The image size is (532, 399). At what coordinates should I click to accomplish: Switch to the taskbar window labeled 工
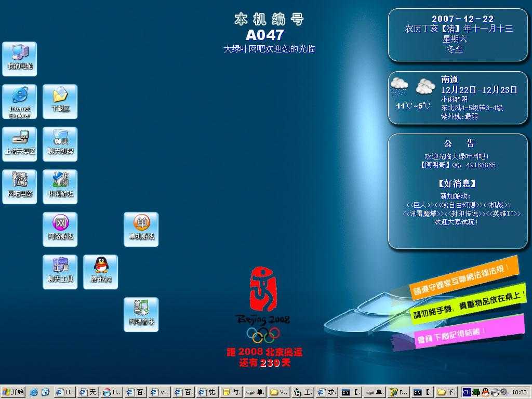(303, 393)
